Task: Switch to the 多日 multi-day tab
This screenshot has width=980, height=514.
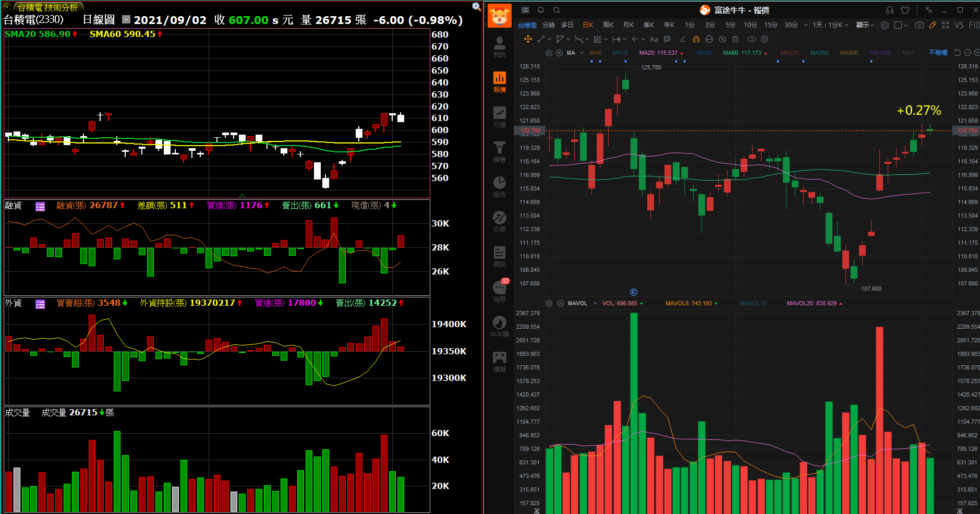Action: [x=567, y=25]
